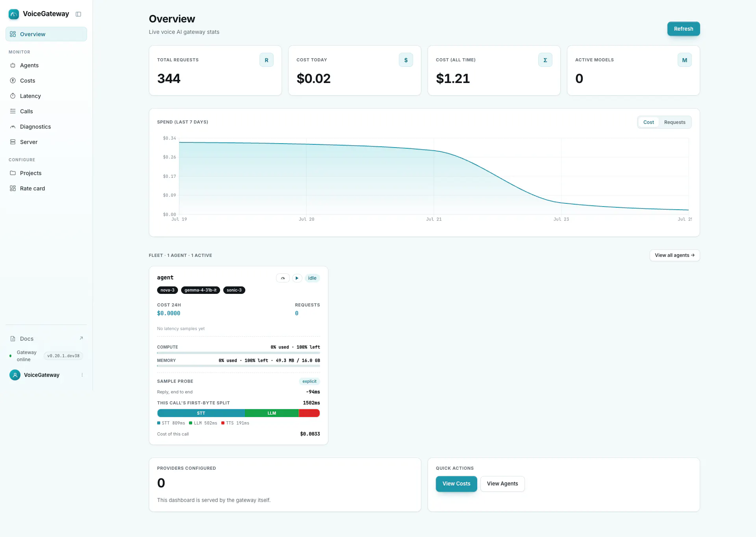This screenshot has height=537, width=756.
Task: Click the VoiceGateway logo icon
Action: pos(14,14)
